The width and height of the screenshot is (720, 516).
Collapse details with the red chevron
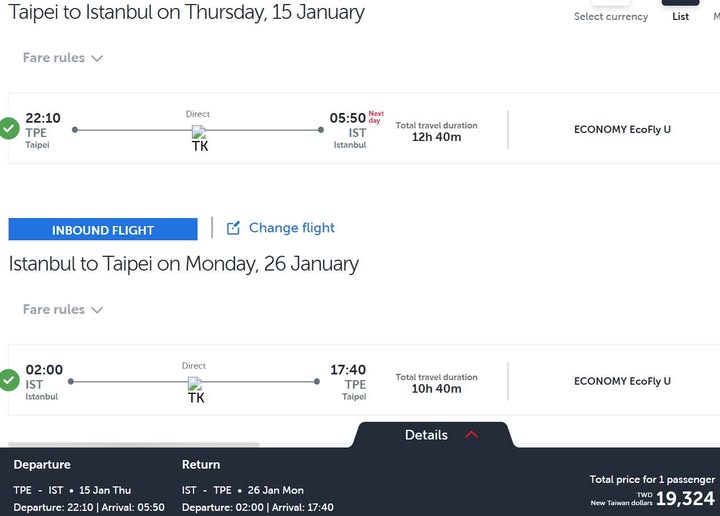click(472, 435)
